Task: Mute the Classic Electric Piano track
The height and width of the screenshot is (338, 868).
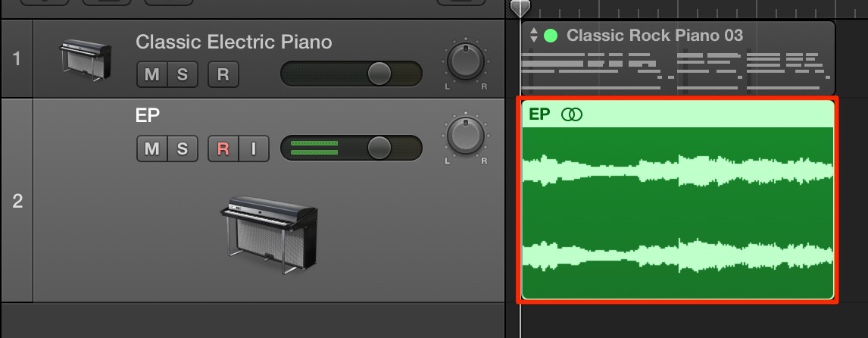Action: [x=151, y=75]
